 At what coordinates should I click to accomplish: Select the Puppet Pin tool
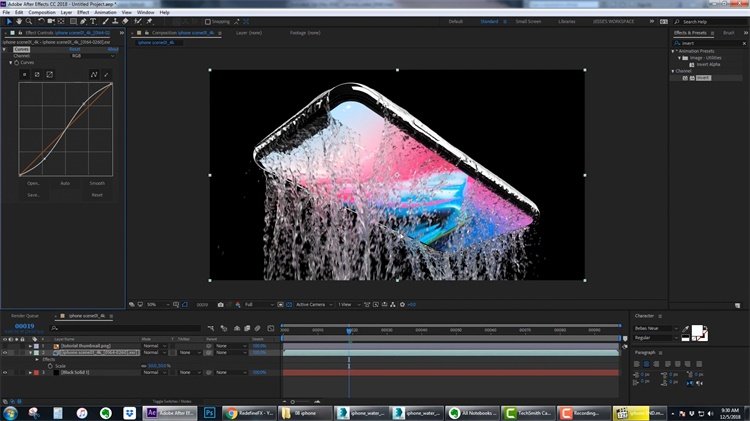pyautogui.click(x=149, y=22)
